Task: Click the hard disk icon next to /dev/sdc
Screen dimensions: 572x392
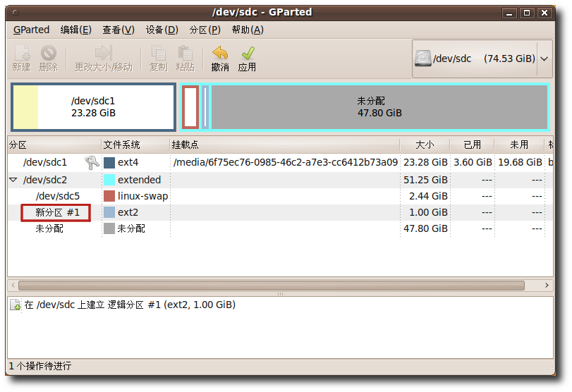Action: (x=423, y=59)
